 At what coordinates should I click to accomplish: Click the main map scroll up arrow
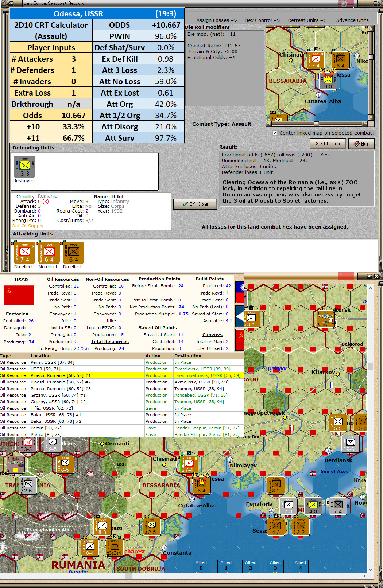click(371, 288)
